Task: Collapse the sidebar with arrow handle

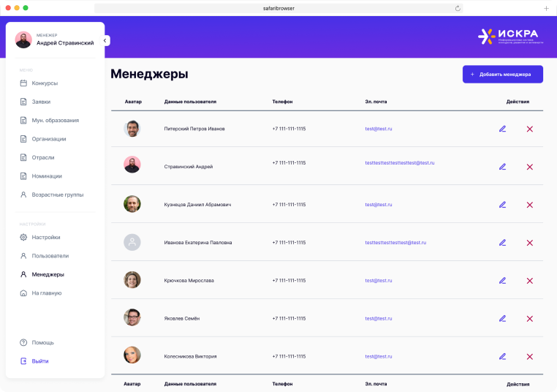Action: 106,41
